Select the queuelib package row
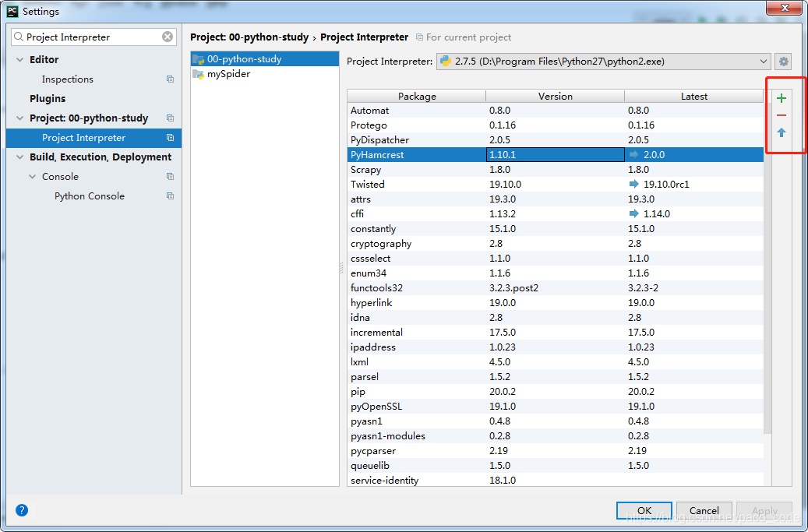 [555, 466]
